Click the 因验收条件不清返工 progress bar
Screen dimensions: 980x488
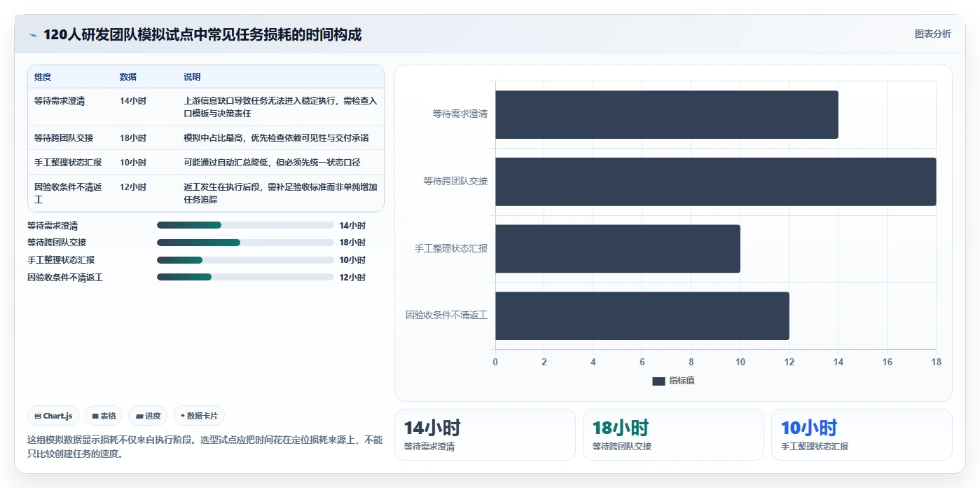tap(245, 277)
